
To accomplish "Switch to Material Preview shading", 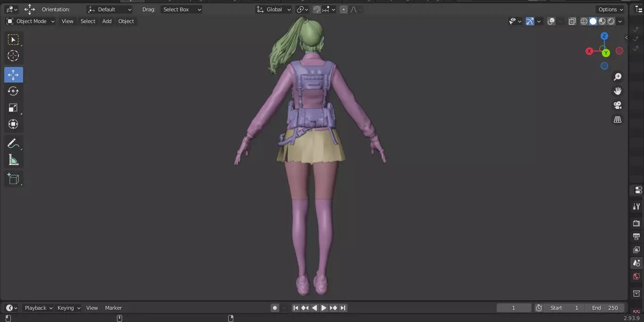I will (602, 21).
